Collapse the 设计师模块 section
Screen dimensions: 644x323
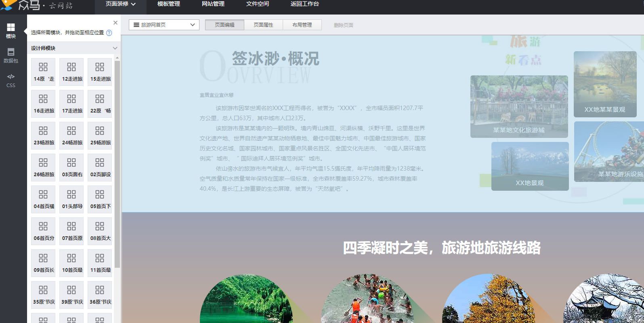click(x=115, y=48)
